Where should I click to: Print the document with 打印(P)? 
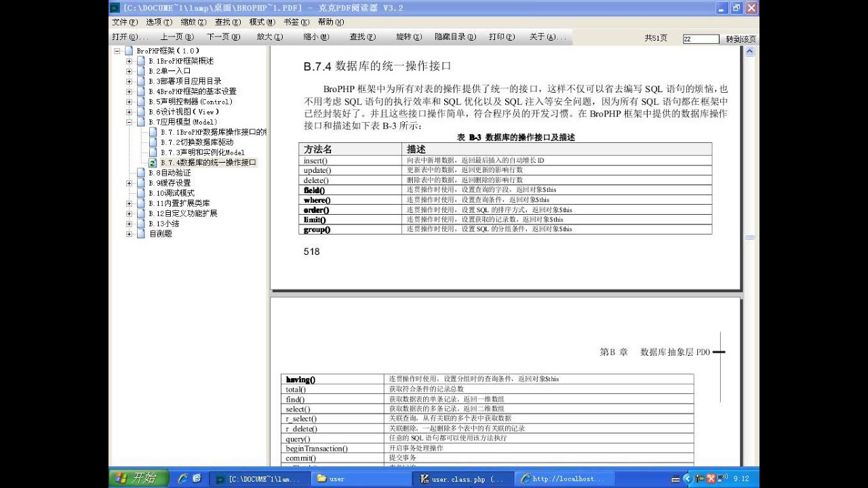[502, 37]
